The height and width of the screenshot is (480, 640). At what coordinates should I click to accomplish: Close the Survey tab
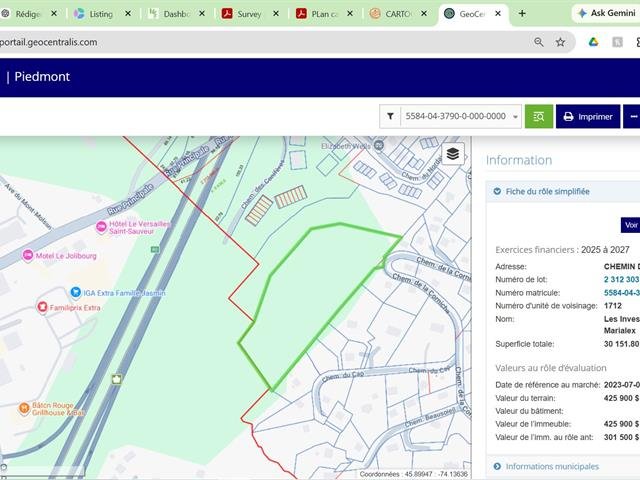tap(276, 13)
